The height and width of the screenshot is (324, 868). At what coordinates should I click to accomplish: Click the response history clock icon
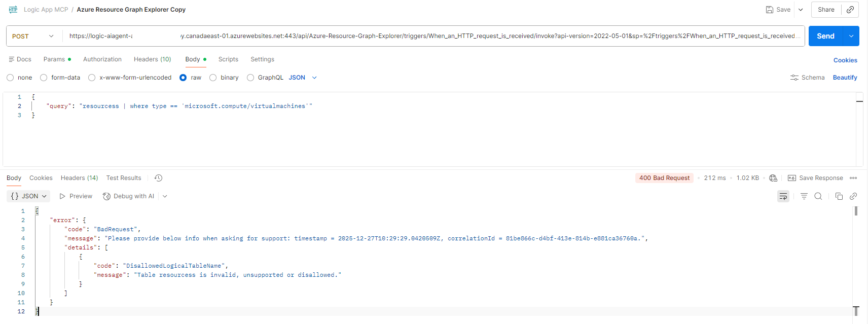158,178
